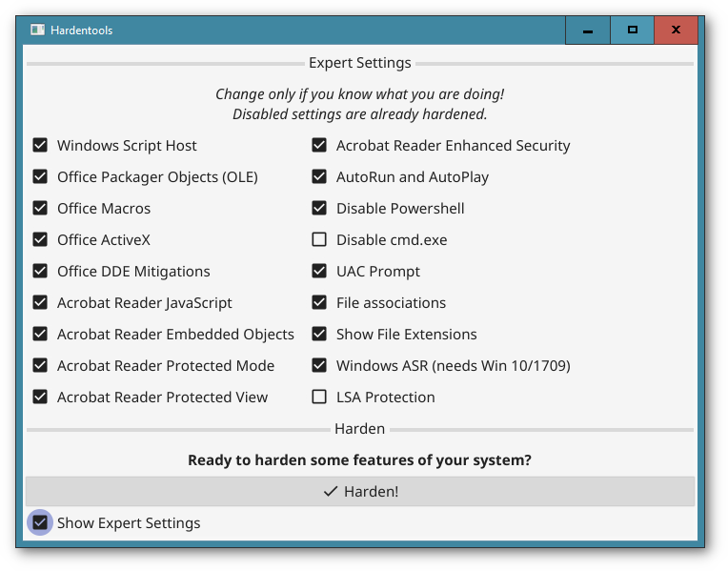Disable the Office Macros option
This screenshot has height=571, width=728.
click(40, 208)
